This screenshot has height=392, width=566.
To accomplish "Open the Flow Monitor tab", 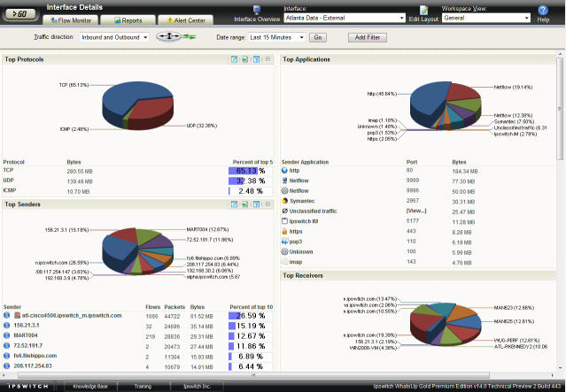I will pos(71,20).
